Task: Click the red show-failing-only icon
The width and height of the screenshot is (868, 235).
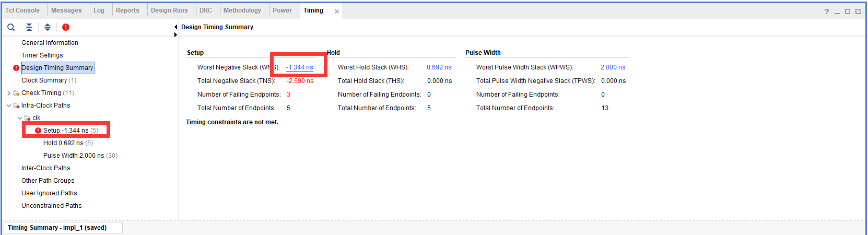Action: 66,27
